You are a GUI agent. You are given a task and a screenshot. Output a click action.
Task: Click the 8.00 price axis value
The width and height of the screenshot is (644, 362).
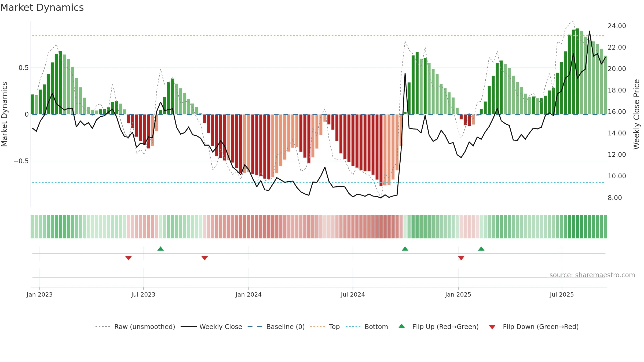click(615, 198)
